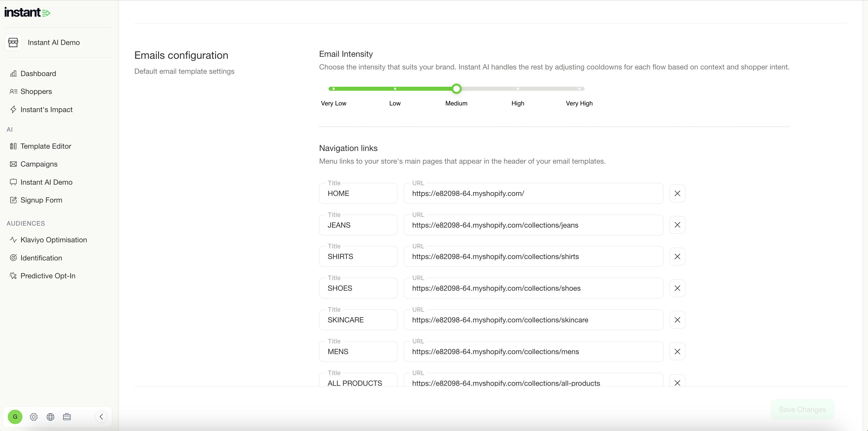Click the store icon beside Instant AI Demo
Viewport: 868px width, 431px height.
(x=13, y=42)
